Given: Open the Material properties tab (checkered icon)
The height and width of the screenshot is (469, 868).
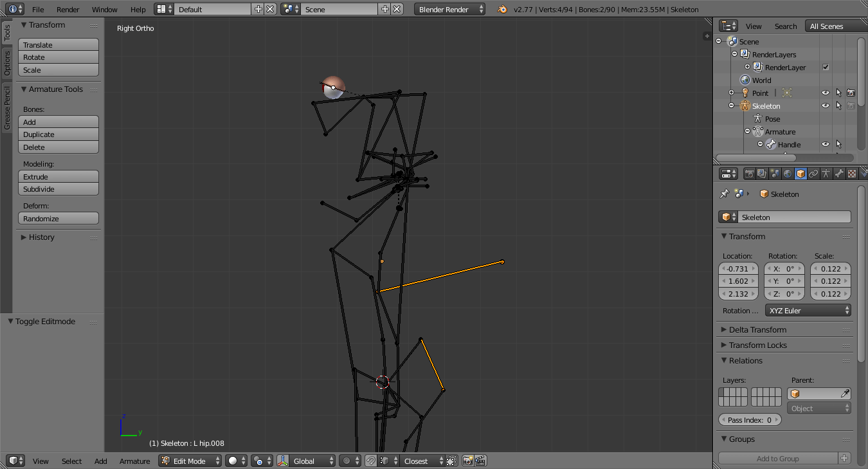Looking at the screenshot, I should pos(851,174).
